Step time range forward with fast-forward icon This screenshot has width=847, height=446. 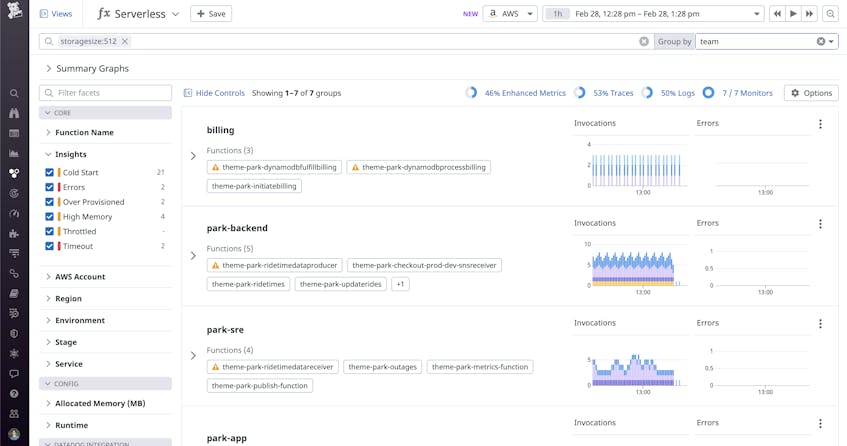(x=809, y=13)
